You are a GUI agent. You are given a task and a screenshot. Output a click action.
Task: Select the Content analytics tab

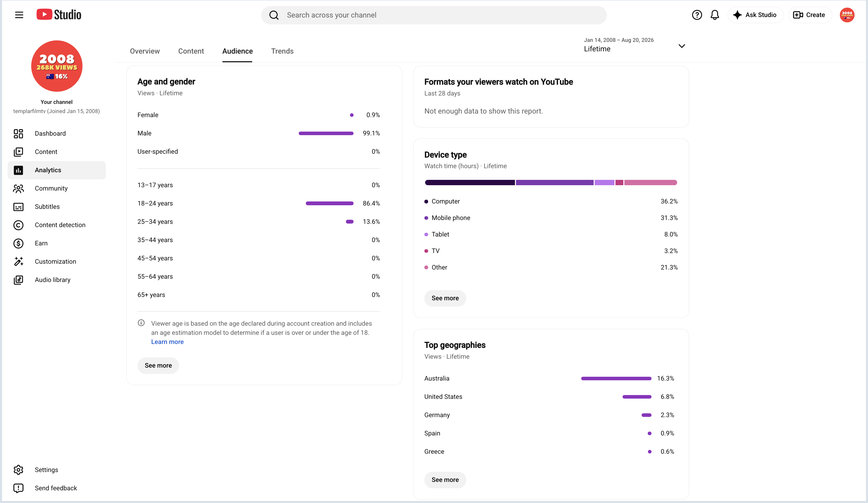click(x=191, y=51)
